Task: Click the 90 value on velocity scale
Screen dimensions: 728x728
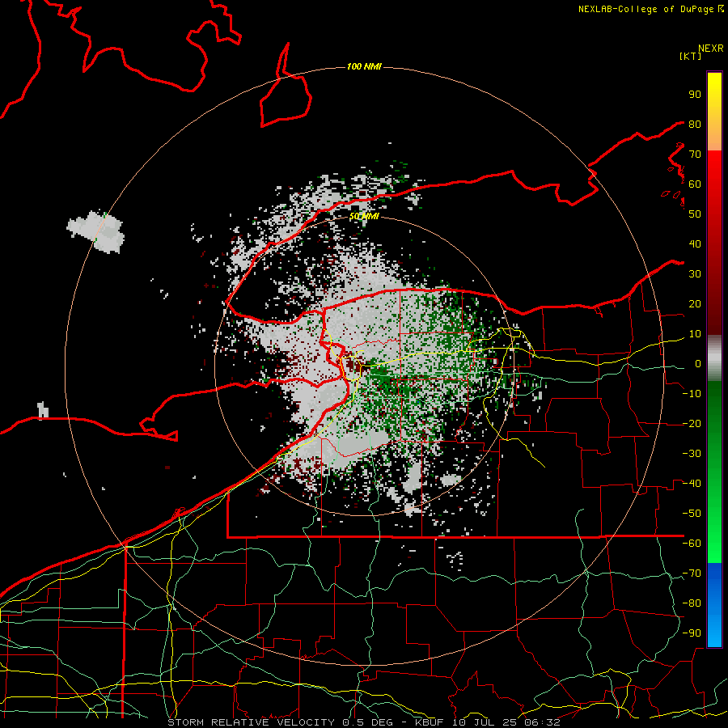Action: tap(695, 95)
